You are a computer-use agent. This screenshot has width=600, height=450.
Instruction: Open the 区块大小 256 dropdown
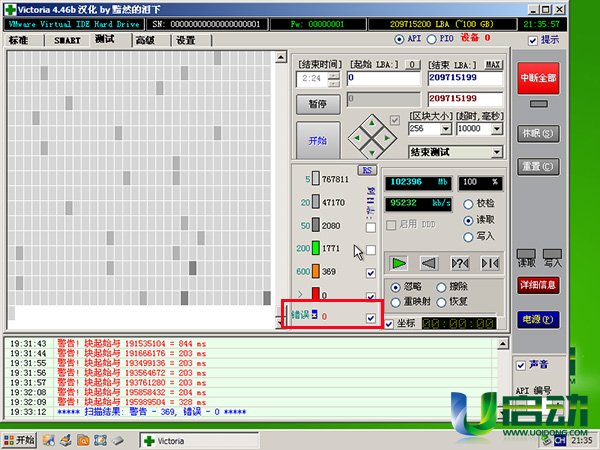coord(446,129)
